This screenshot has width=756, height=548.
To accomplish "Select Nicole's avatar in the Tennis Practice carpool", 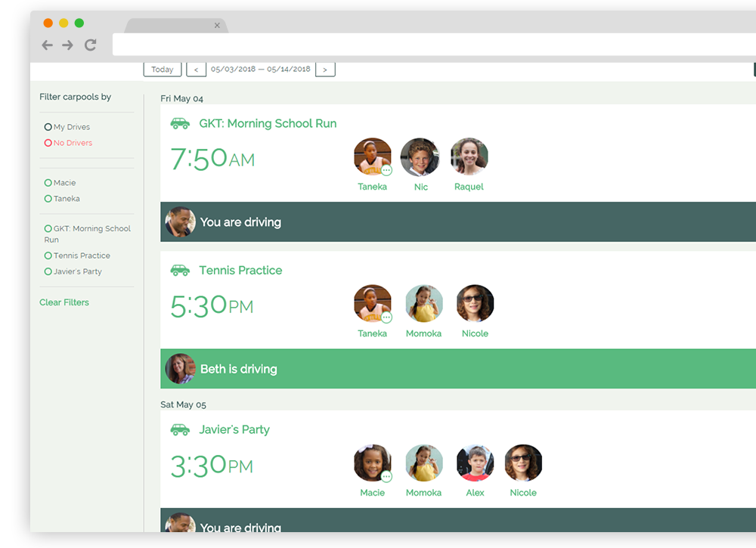I will click(x=475, y=303).
